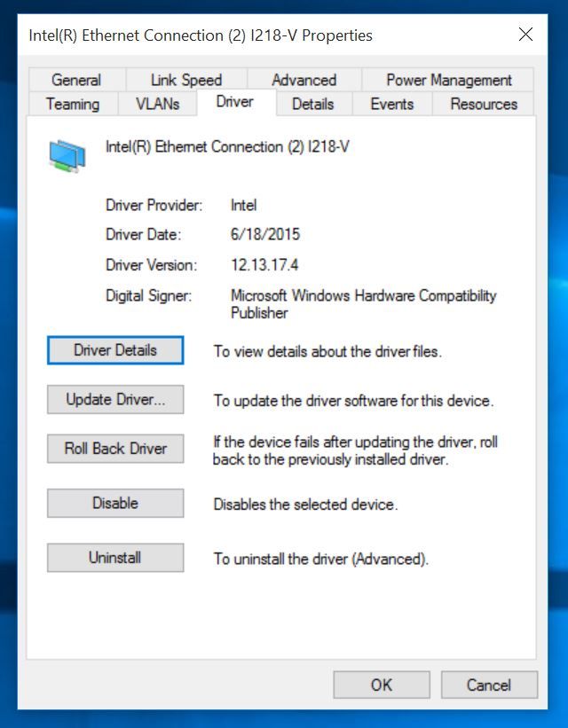Open the Details tab

point(312,104)
